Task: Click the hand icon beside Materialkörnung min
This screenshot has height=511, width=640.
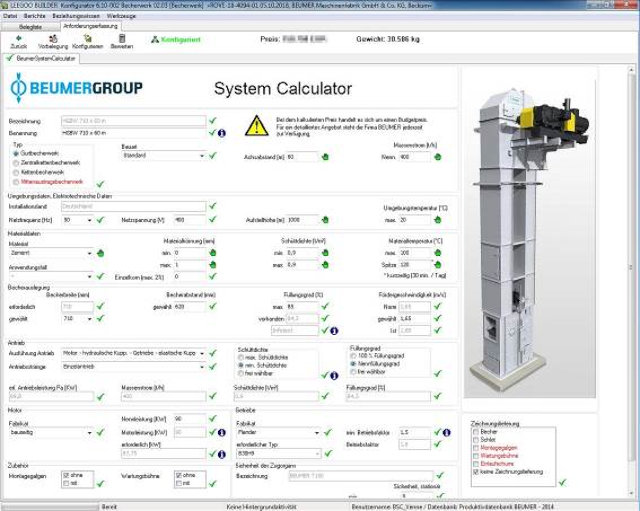Action: (213, 253)
